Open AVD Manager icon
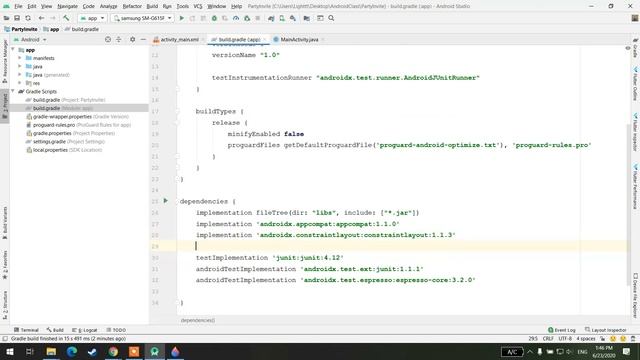Image resolution: width=640 pixels, height=360 pixels. [282, 18]
